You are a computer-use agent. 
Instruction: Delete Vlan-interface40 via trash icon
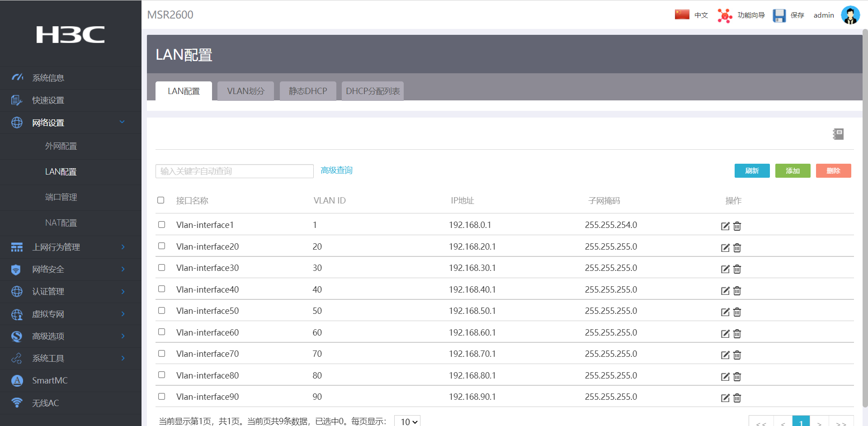(x=737, y=291)
